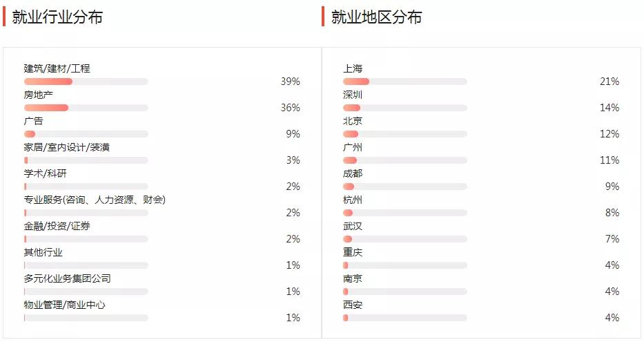The image size is (644, 342).
Task: Click the 专业服务(咨询、人力资源、财会) label
Action: point(95,200)
